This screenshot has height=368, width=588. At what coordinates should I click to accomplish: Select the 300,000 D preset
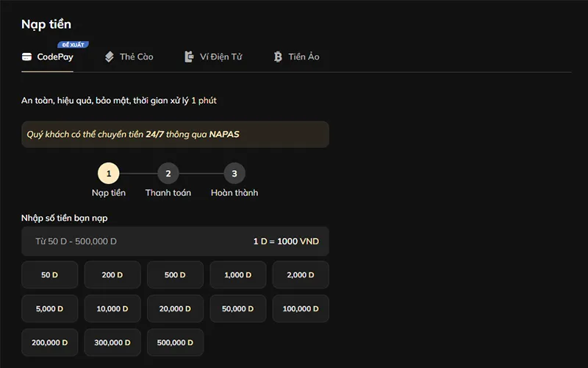(x=112, y=343)
